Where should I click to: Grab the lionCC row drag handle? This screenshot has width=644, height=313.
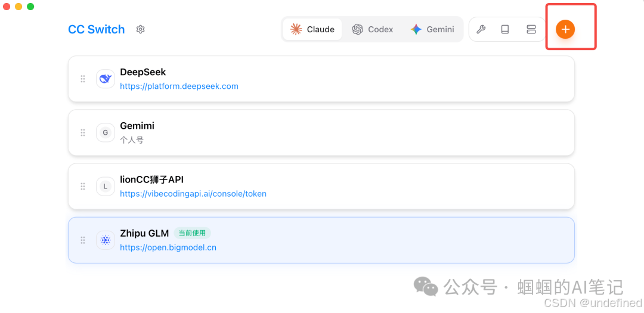[82, 186]
